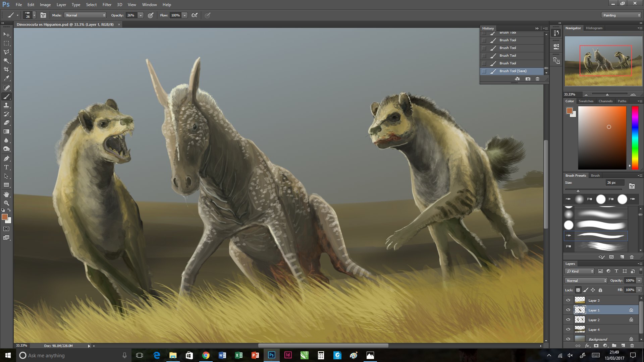Select the Rectangle shape tool
This screenshot has width=644, height=362.
tap(6, 185)
